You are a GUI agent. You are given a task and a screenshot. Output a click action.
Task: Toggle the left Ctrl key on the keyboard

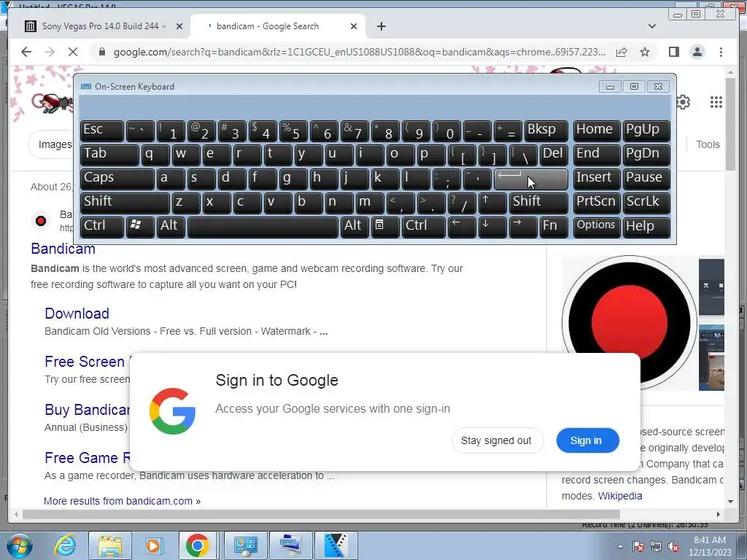[102, 226]
